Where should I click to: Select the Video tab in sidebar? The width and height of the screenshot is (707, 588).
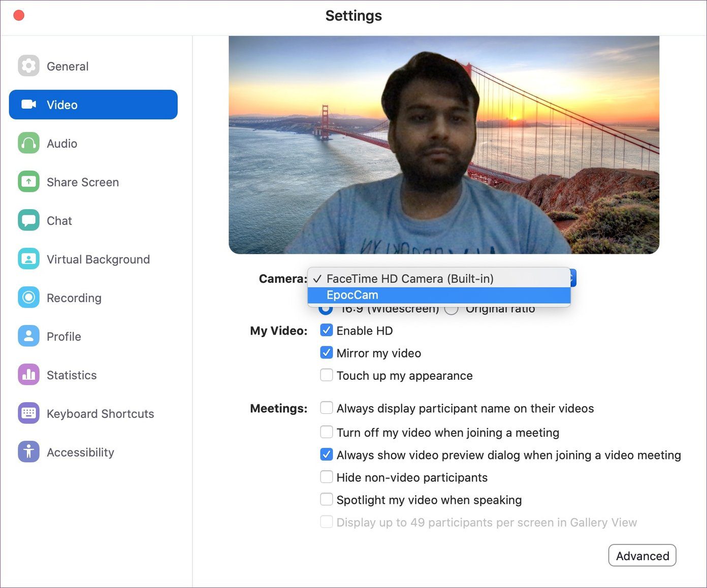(93, 105)
